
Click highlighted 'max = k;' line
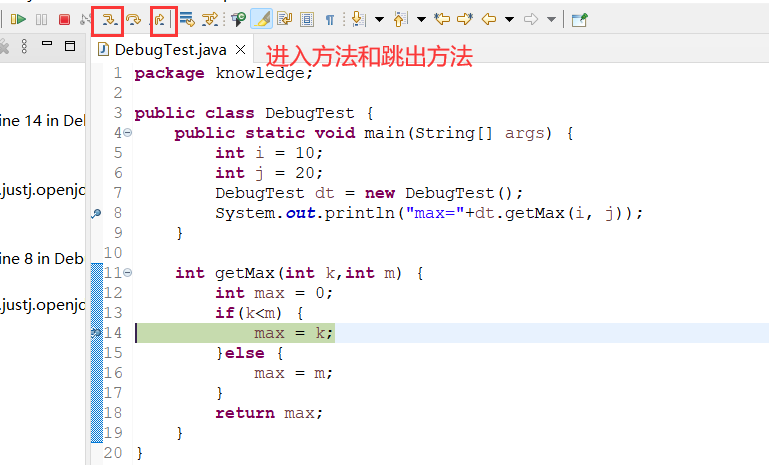[x=294, y=333]
